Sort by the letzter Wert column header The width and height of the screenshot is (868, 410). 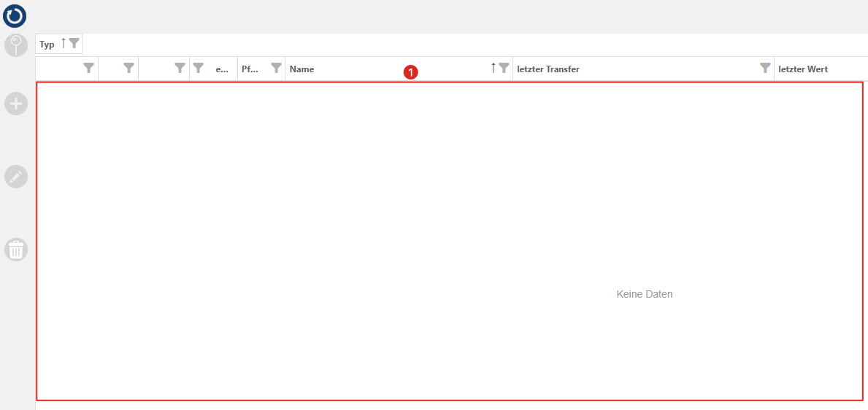pos(803,69)
